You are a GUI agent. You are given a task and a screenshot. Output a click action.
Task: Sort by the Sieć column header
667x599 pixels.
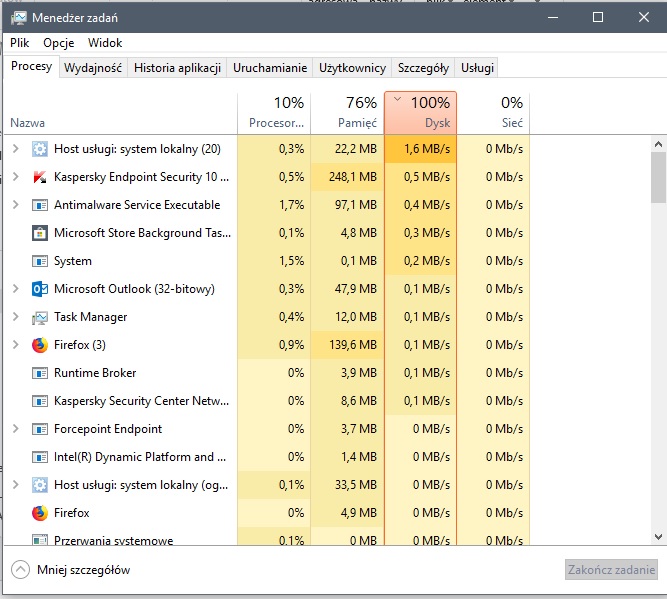pyautogui.click(x=493, y=113)
